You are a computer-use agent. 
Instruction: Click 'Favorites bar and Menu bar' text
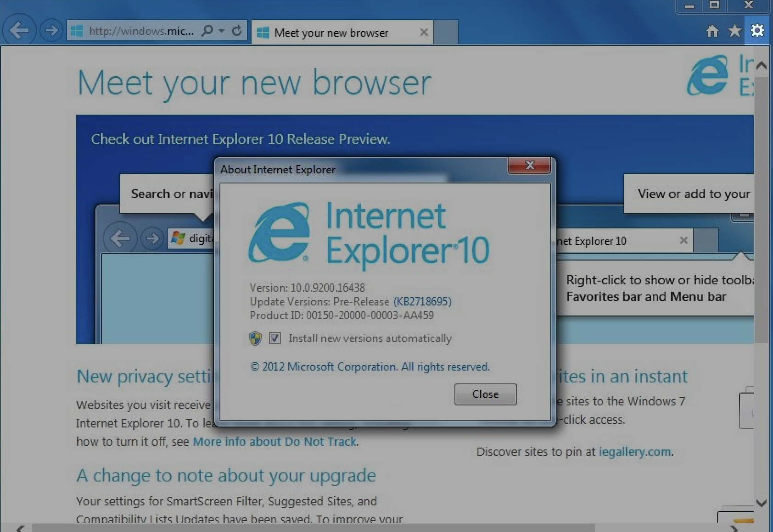[646, 297]
